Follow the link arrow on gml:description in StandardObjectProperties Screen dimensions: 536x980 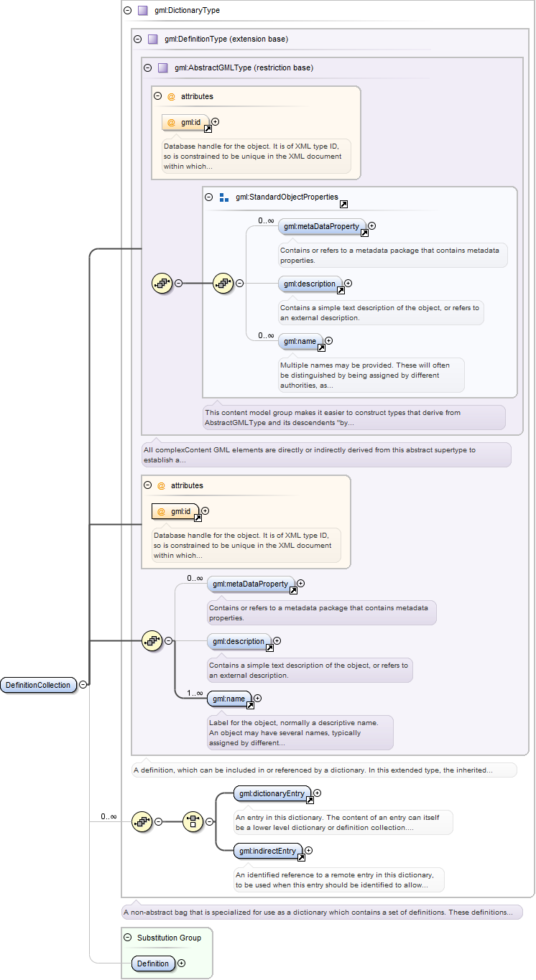click(341, 290)
